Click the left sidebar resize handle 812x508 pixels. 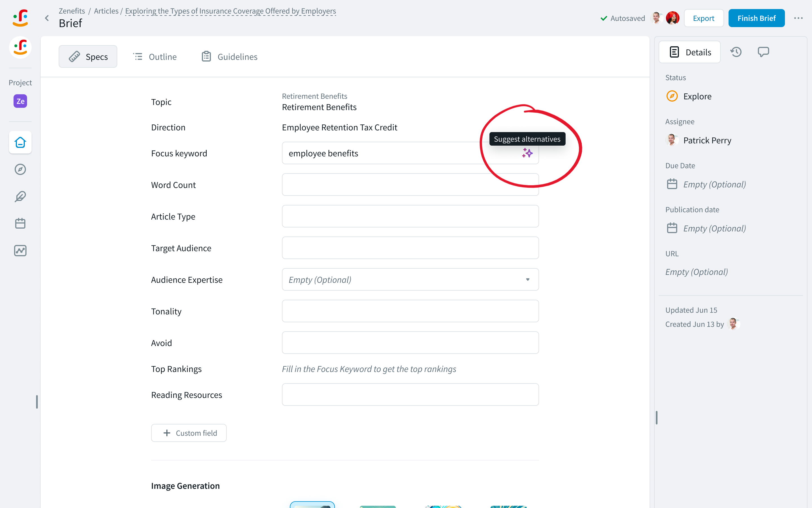pyautogui.click(x=37, y=402)
